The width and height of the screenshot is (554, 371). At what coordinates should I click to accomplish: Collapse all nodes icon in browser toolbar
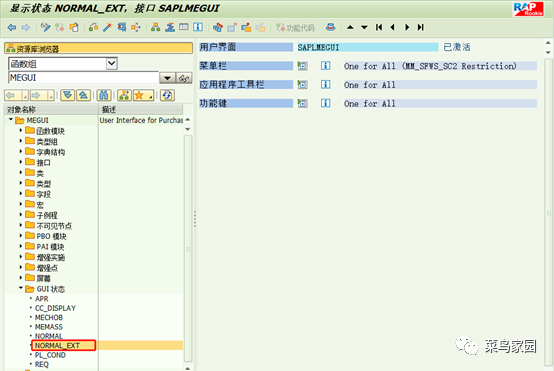(83, 95)
